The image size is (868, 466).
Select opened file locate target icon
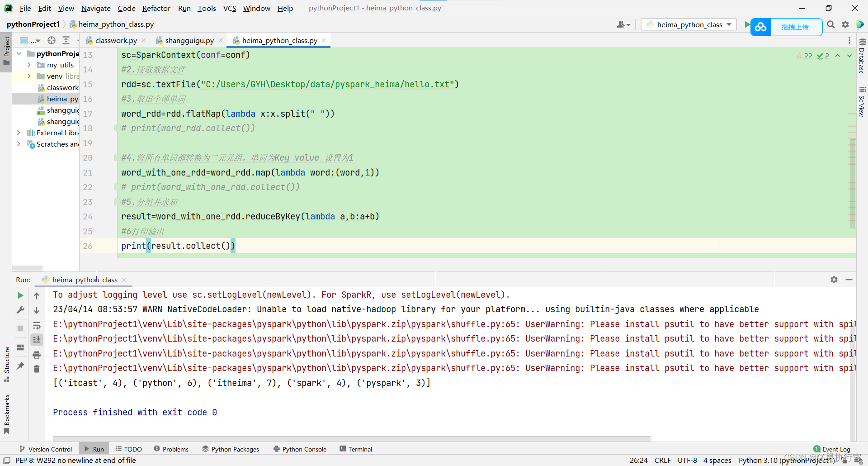(52, 40)
